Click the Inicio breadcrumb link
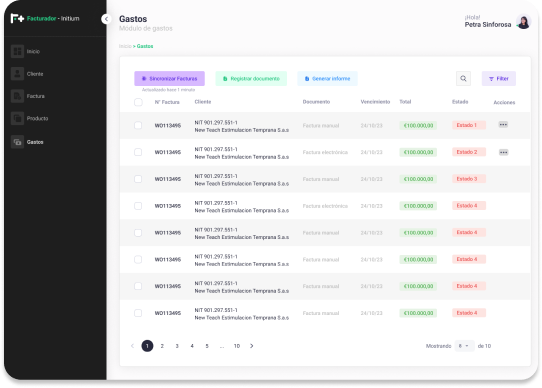Image resolution: width=542 pixels, height=388 pixels. point(125,46)
